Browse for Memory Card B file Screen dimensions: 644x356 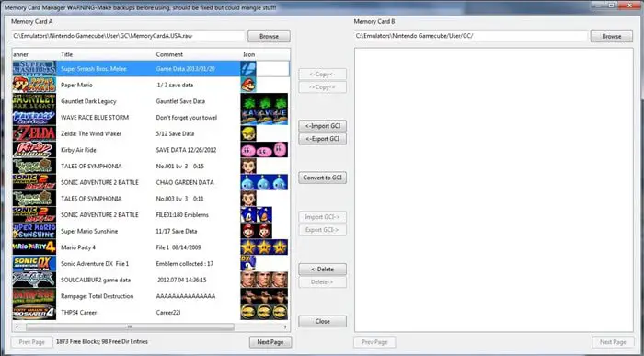612,36
